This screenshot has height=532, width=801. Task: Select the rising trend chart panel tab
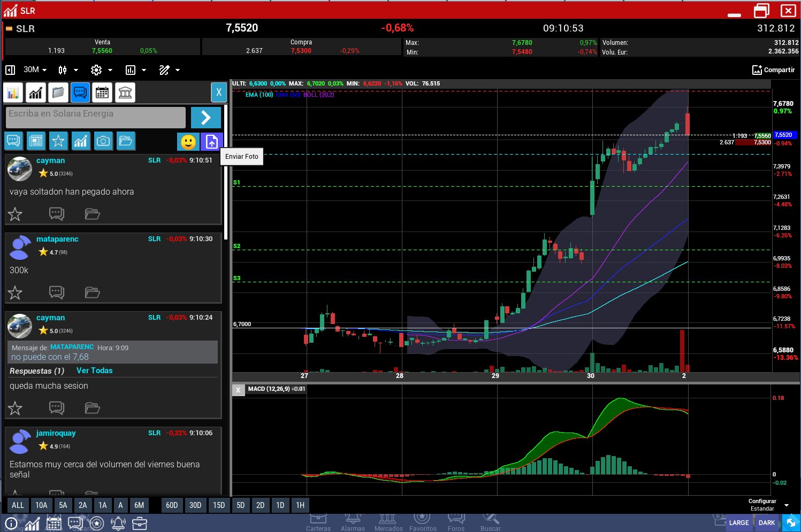coord(36,93)
